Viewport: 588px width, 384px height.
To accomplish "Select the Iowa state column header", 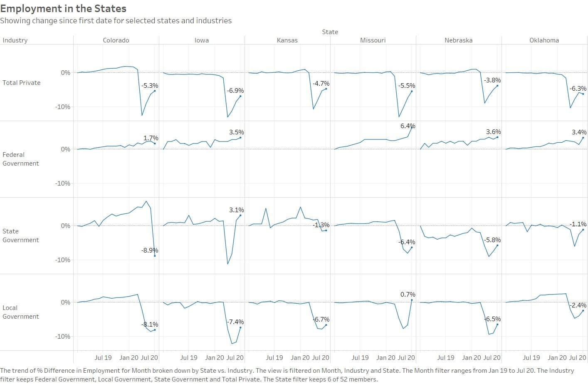I will coord(202,40).
